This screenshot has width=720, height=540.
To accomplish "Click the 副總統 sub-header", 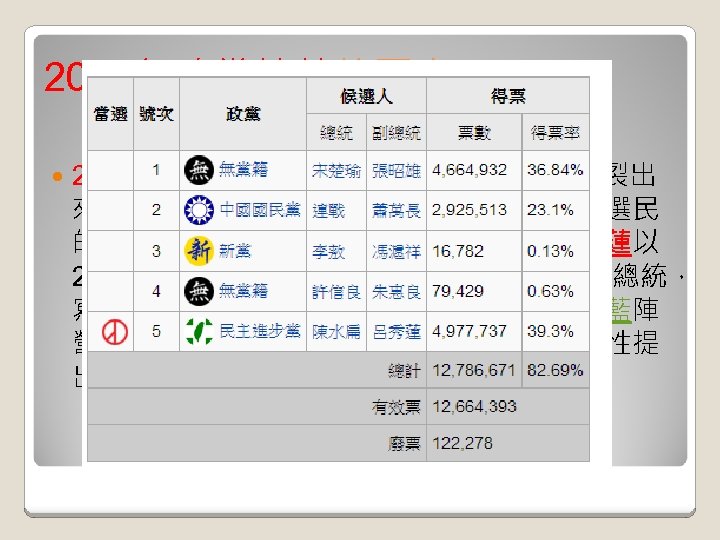I will [396, 133].
